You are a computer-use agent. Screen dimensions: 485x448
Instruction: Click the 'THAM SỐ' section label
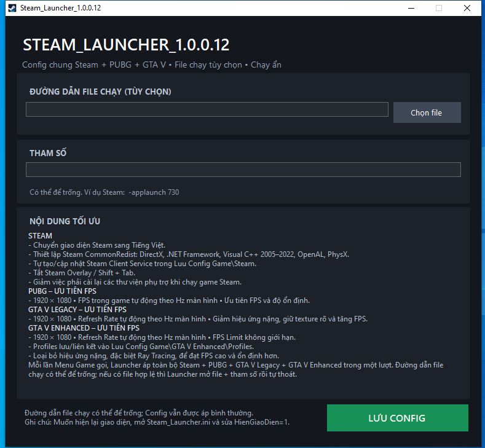(48, 153)
